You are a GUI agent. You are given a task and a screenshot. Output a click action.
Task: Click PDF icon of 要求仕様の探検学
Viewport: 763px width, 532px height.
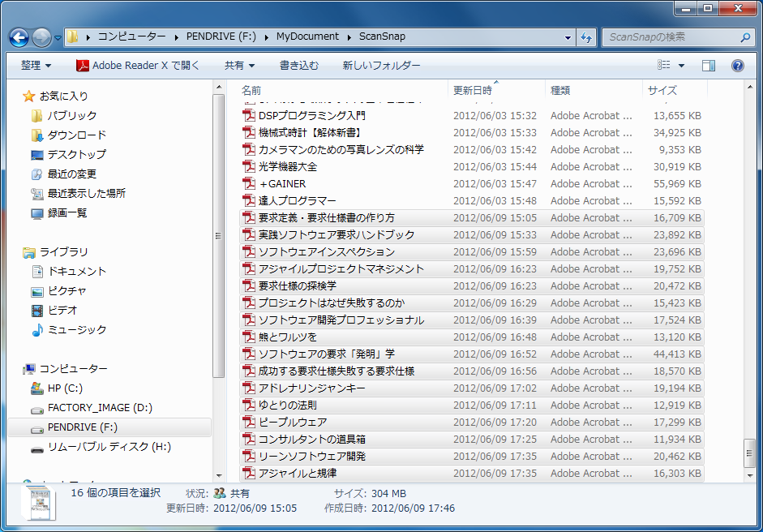click(249, 285)
